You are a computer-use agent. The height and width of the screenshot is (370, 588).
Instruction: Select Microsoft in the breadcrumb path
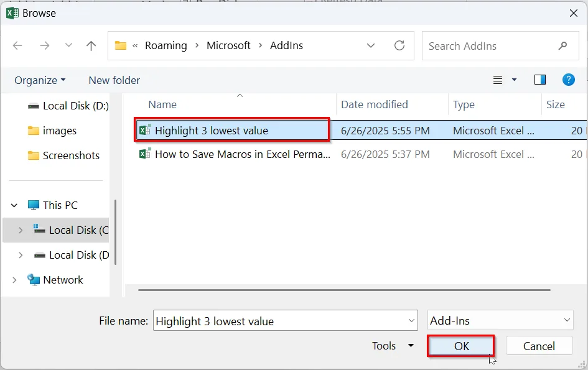(x=228, y=45)
